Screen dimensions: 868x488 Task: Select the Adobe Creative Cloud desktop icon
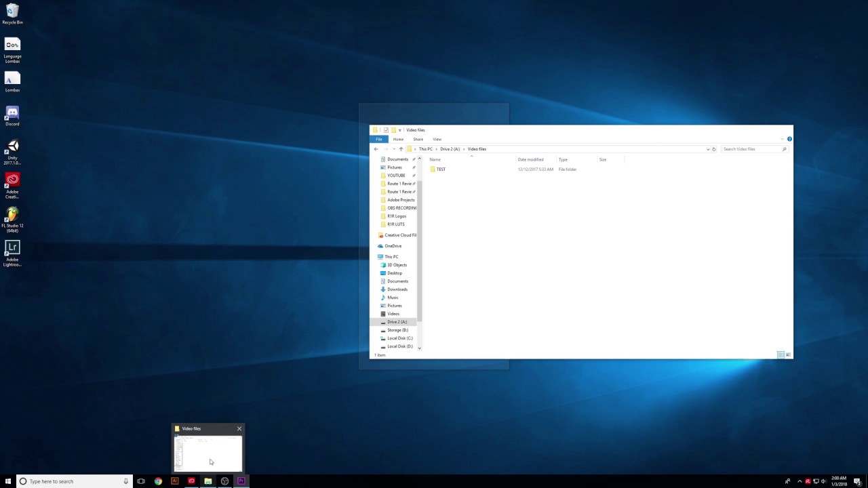click(x=12, y=186)
